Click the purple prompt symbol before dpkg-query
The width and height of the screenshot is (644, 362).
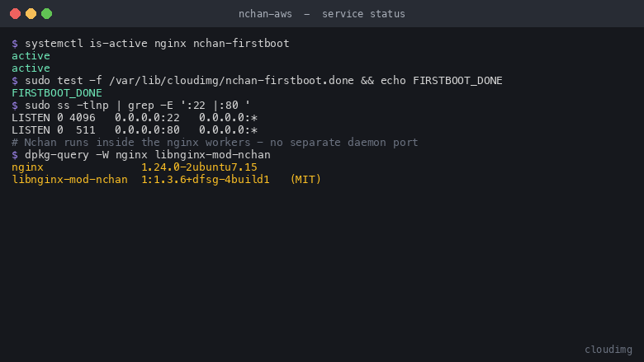(x=15, y=155)
